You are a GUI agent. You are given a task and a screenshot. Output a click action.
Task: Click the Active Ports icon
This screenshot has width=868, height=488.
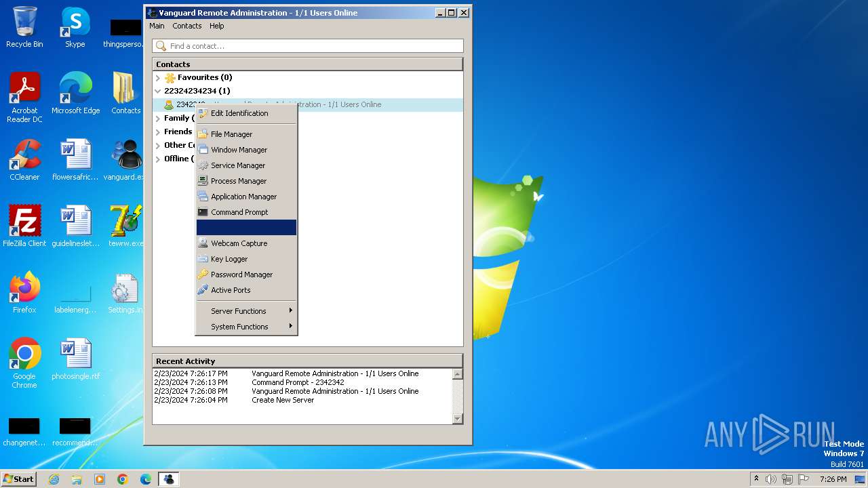pyautogui.click(x=203, y=290)
